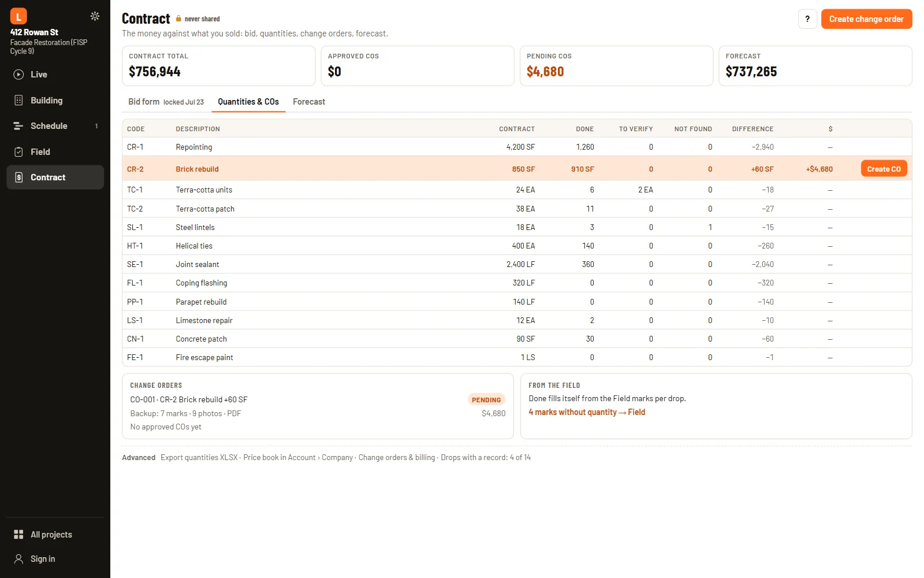The image size is (924, 578).
Task: Open the help question mark button
Action: [807, 19]
